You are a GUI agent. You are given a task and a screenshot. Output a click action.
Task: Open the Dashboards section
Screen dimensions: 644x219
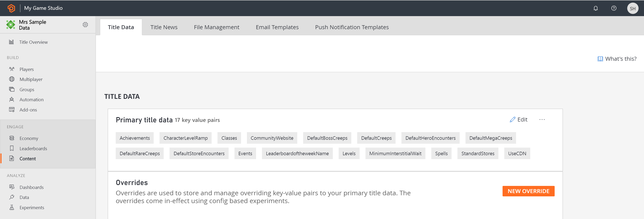coord(31,187)
